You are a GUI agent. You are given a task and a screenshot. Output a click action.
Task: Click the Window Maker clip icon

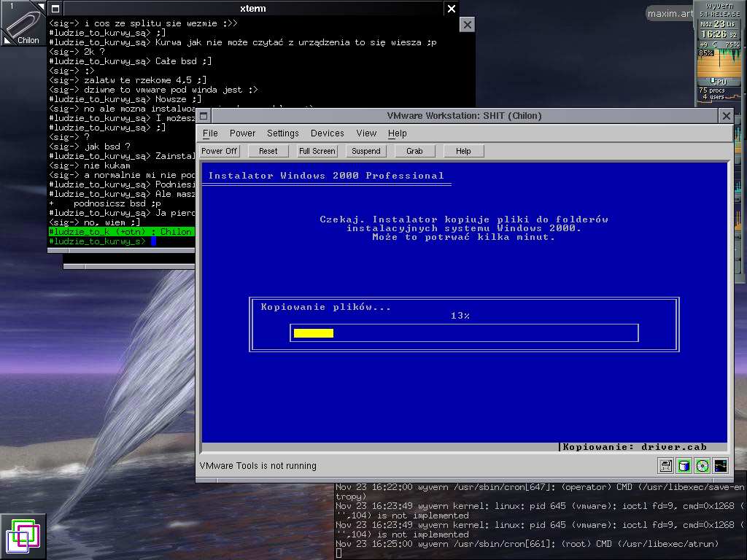click(x=23, y=22)
